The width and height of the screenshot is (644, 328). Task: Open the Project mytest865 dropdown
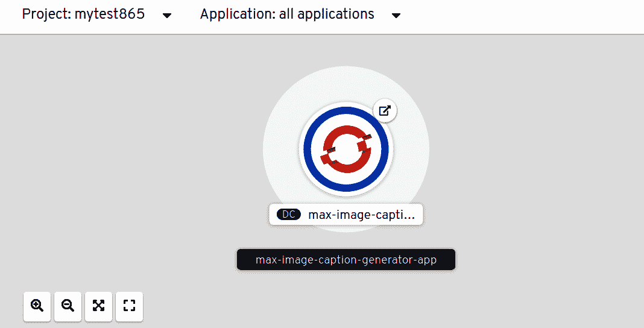(x=97, y=14)
